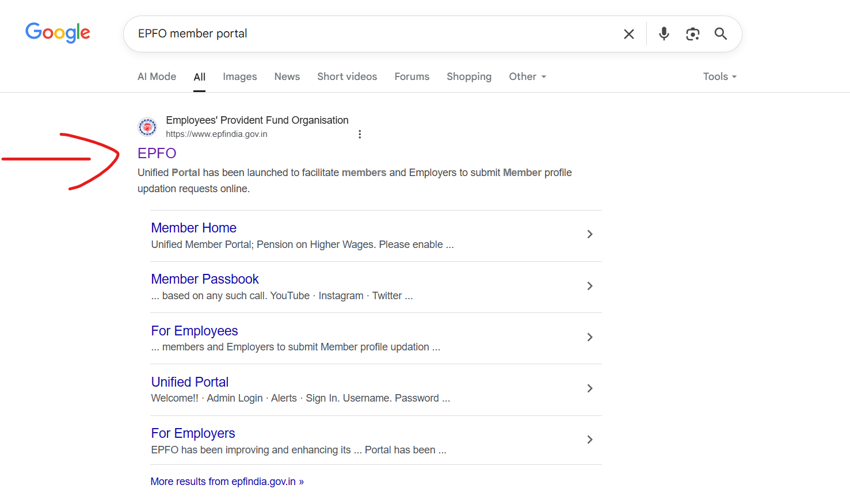
Task: Open the Member Passbook sitelink
Action: pos(205,279)
